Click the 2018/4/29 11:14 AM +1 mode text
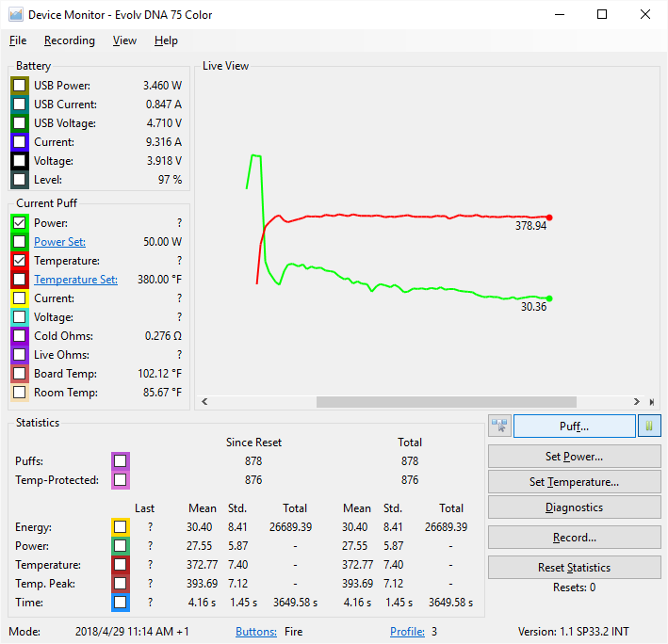This screenshot has width=668, height=644. [132, 631]
